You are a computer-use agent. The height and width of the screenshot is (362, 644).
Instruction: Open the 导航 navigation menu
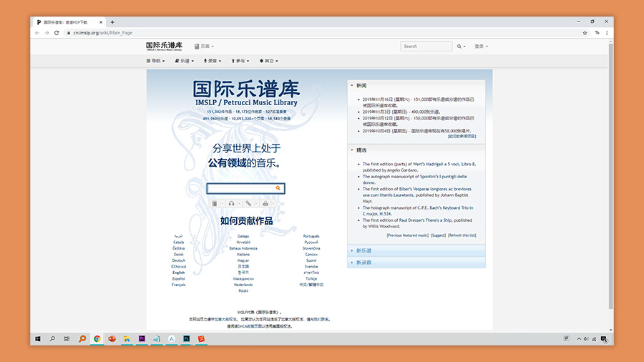[x=156, y=61]
